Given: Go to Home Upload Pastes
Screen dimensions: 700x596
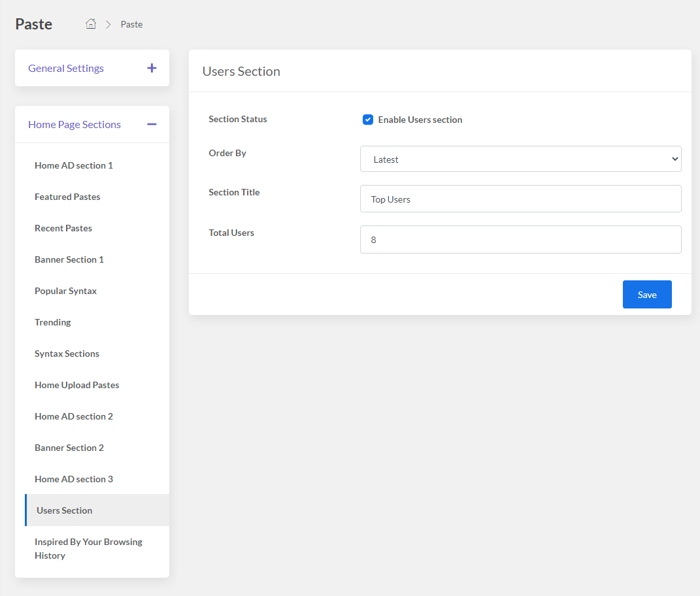Looking at the screenshot, I should pos(76,385).
